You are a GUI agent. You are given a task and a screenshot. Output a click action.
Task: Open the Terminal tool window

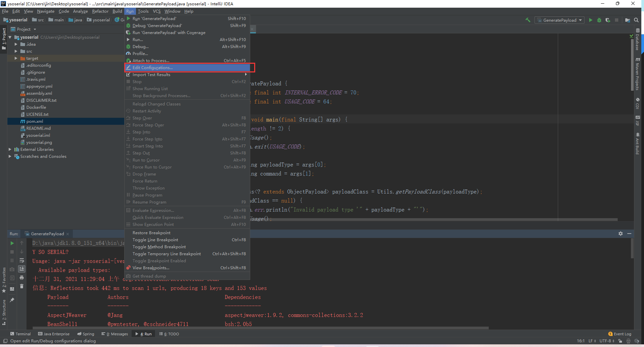point(20,334)
